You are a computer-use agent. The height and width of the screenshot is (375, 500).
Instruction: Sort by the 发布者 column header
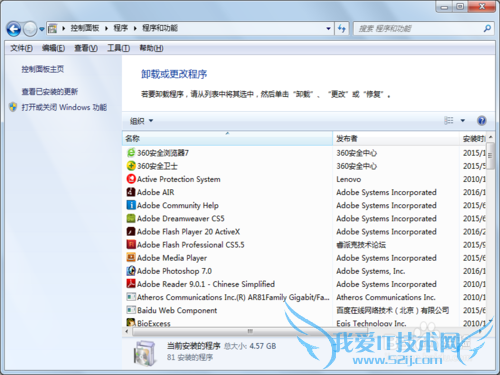(396, 139)
